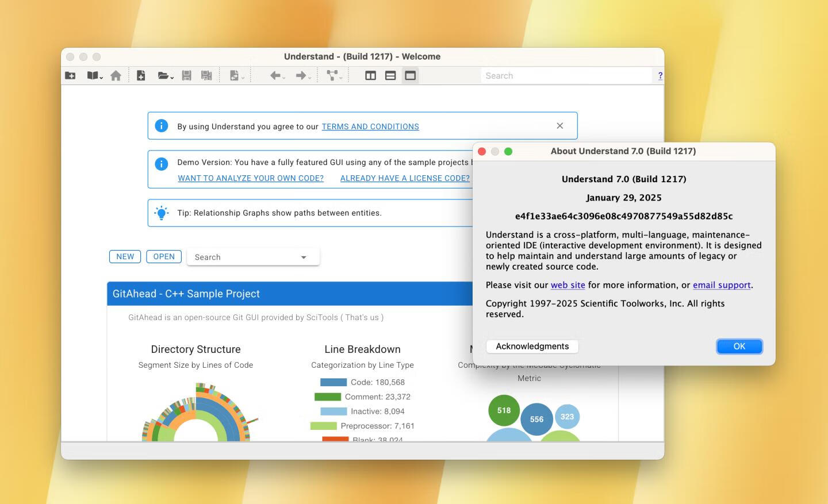828x504 pixels.
Task: Click the blue 556 complexity bubble
Action: tap(536, 420)
